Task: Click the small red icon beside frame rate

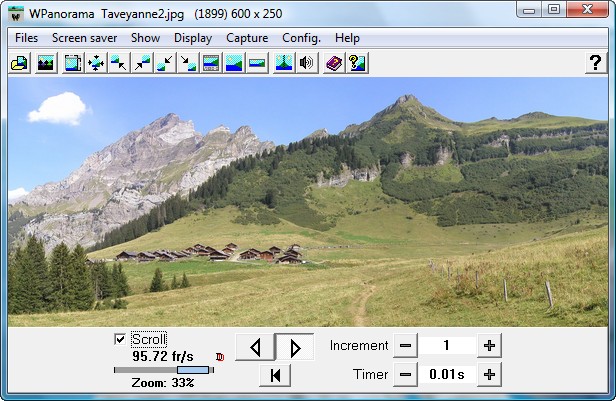Action: point(220,357)
